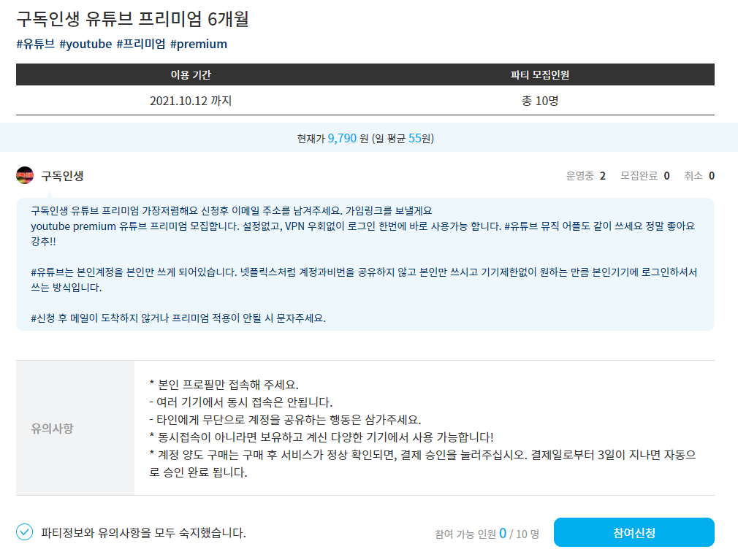Click the 운영중 2 counter
The width and height of the screenshot is (738, 560).
coord(585,176)
